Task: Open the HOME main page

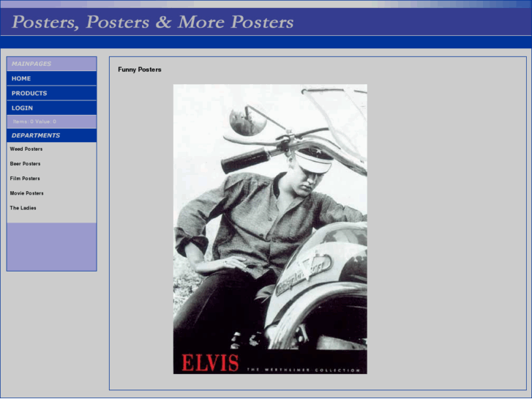Action: click(x=51, y=78)
